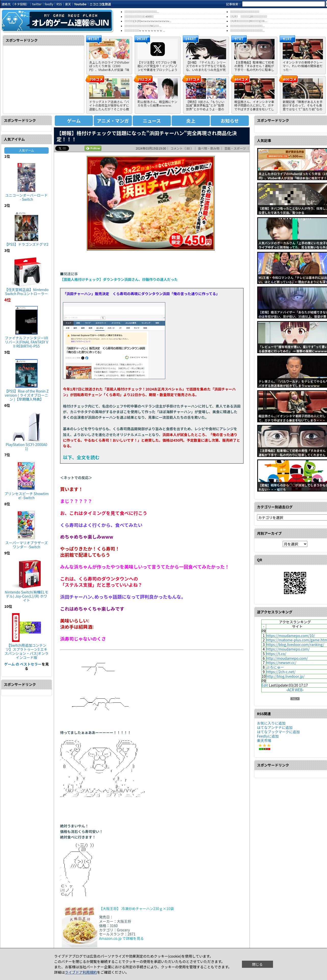Image resolution: width=327 pixels, height=980 pixels.
Task: Click the Facebook icon in the Oricon article preview
Action: [87, 358]
